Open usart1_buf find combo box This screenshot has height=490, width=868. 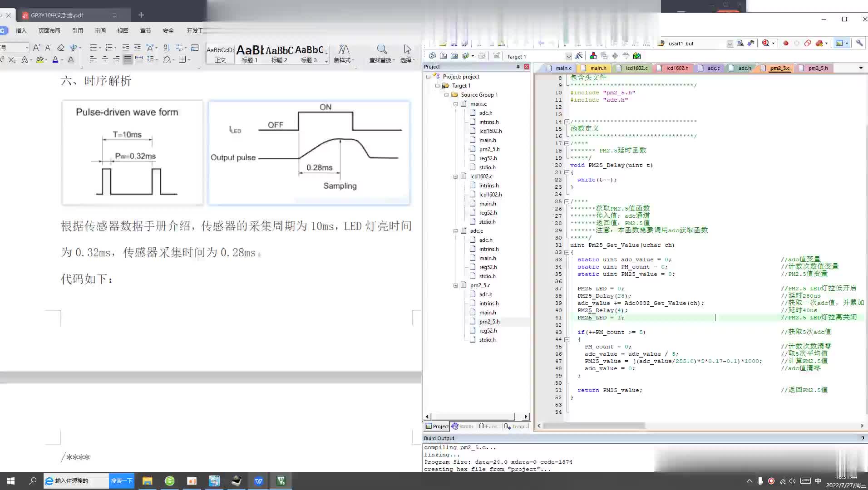click(700, 44)
